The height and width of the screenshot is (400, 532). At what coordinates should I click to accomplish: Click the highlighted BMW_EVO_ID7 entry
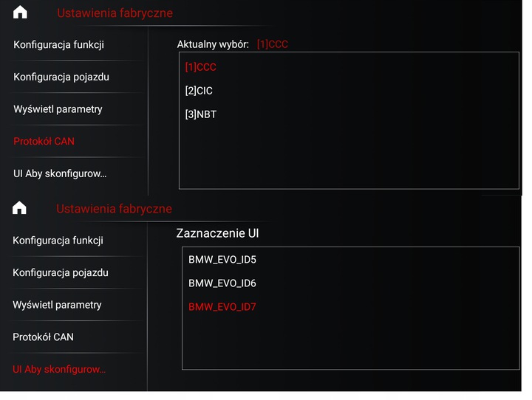[222, 307]
